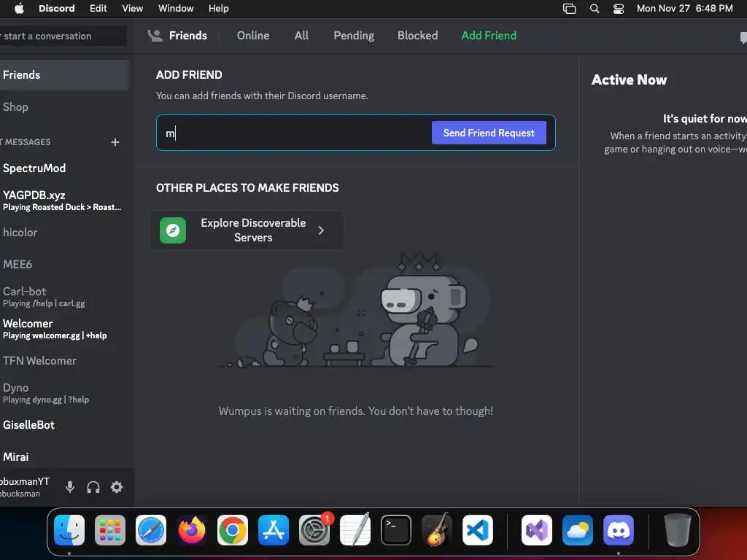Open Trash from the dock
747x560 pixels.
pyautogui.click(x=678, y=530)
